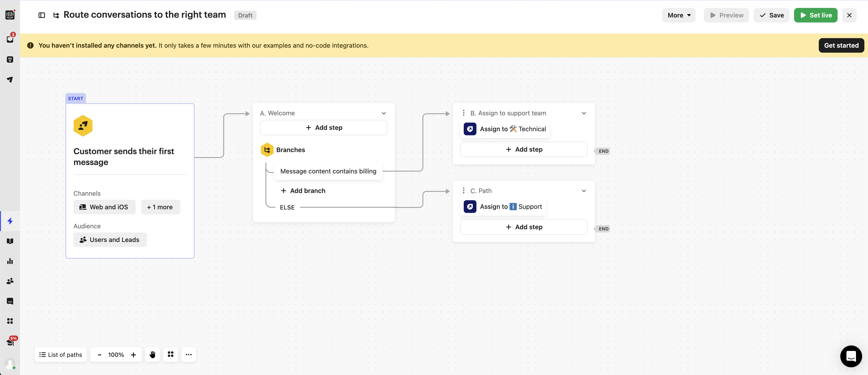Click the Add branch option
Image resolution: width=868 pixels, height=375 pixels.
[303, 190]
